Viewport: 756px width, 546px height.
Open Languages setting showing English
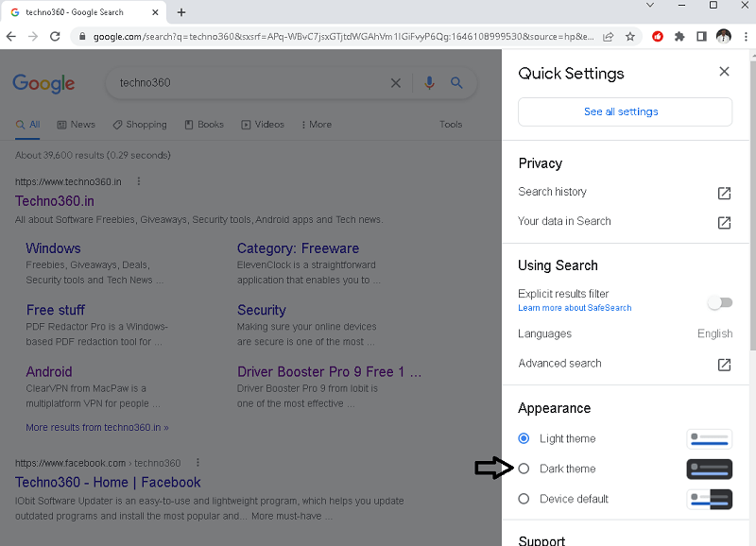pyautogui.click(x=625, y=333)
